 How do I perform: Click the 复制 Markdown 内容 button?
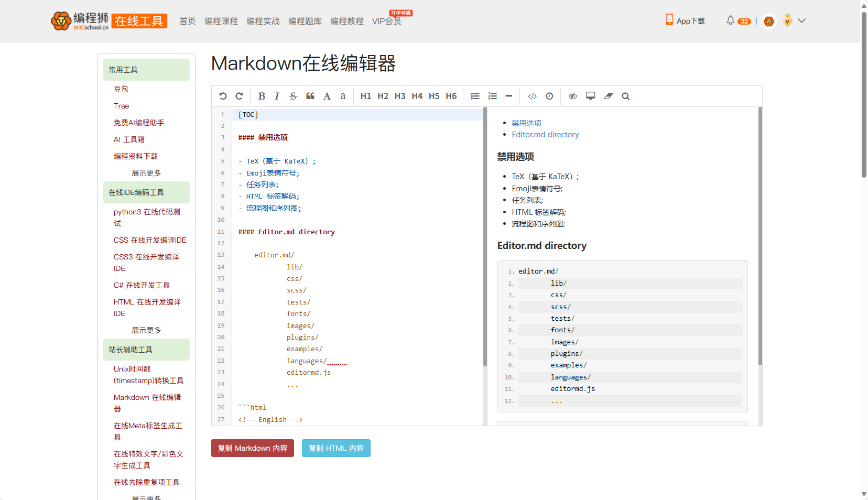tap(253, 448)
